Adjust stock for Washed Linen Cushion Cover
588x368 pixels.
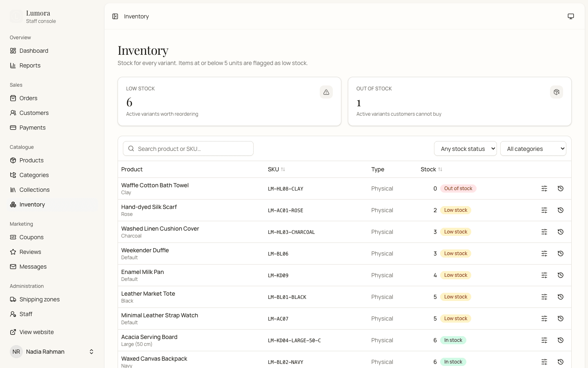544,232
